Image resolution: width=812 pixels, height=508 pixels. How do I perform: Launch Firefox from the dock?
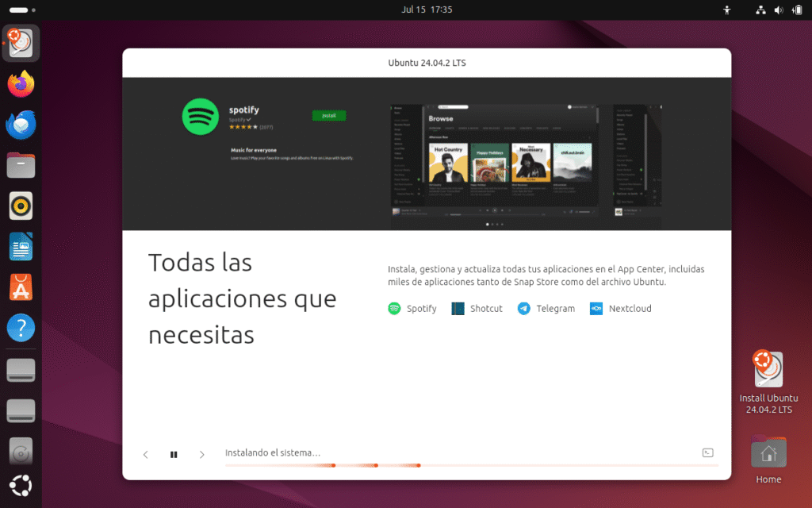pos(21,84)
